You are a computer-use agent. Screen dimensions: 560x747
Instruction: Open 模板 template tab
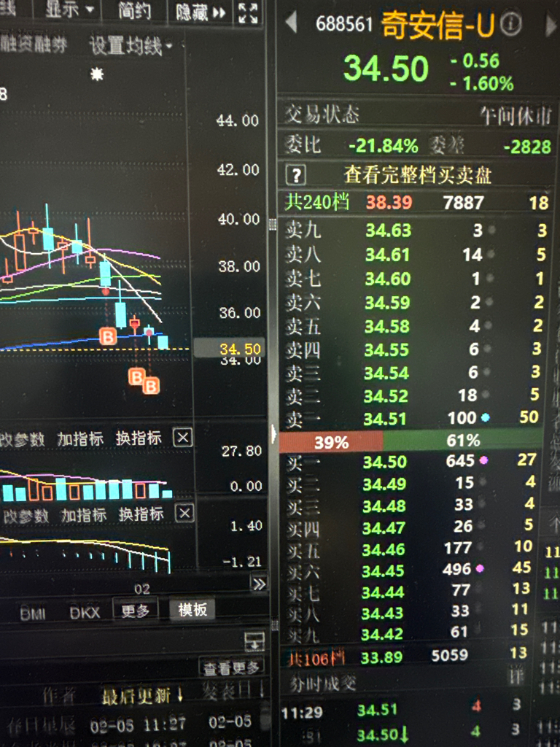click(x=192, y=609)
